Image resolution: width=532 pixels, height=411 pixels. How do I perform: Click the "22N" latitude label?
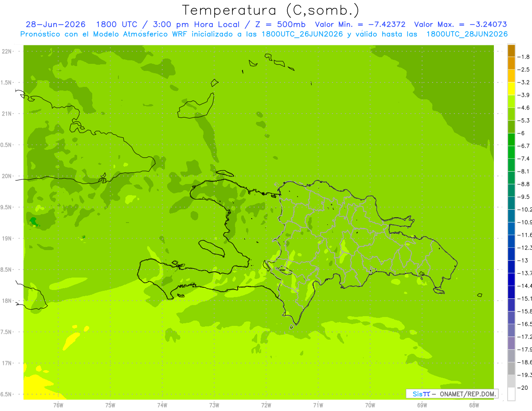point(6,51)
